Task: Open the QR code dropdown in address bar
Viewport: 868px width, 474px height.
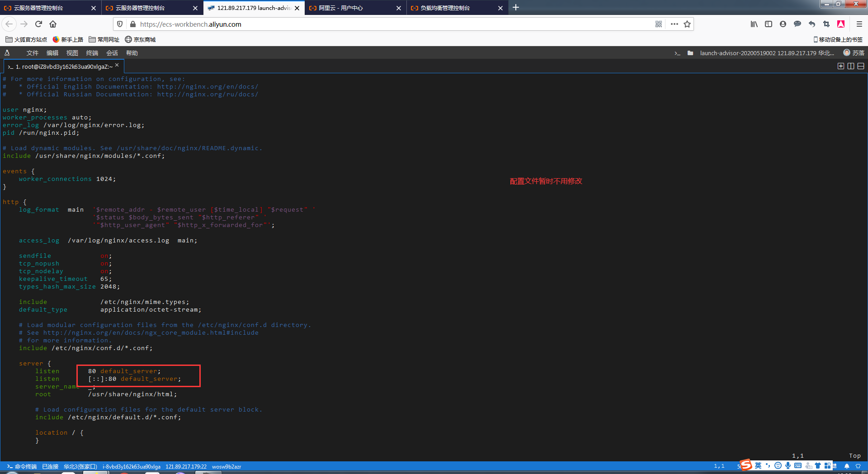Action: [x=659, y=24]
